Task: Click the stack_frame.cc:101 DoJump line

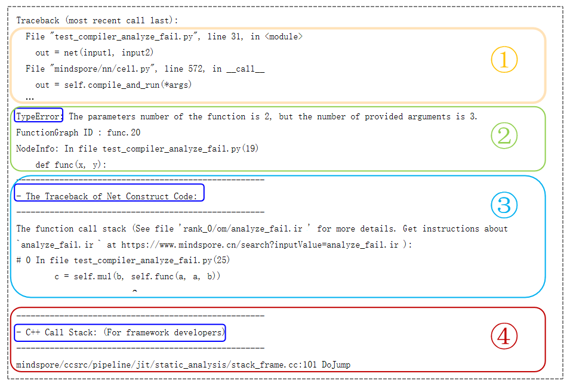Action: (x=183, y=365)
